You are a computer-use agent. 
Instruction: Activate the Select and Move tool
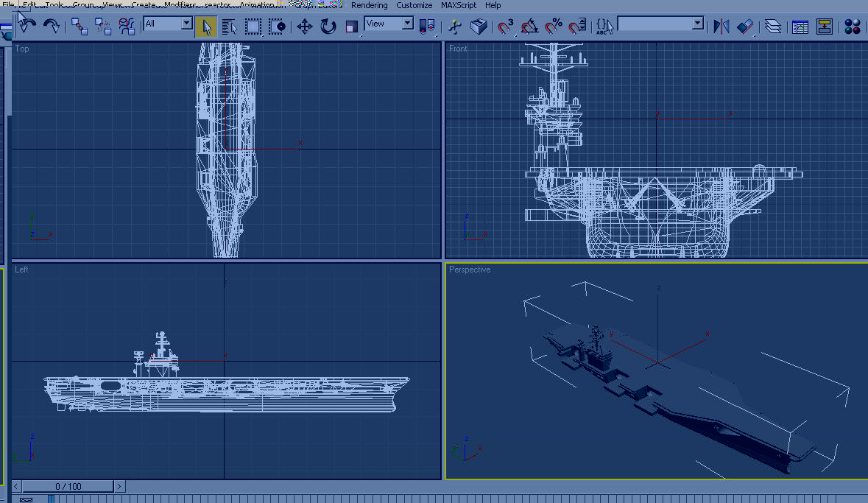pyautogui.click(x=304, y=27)
